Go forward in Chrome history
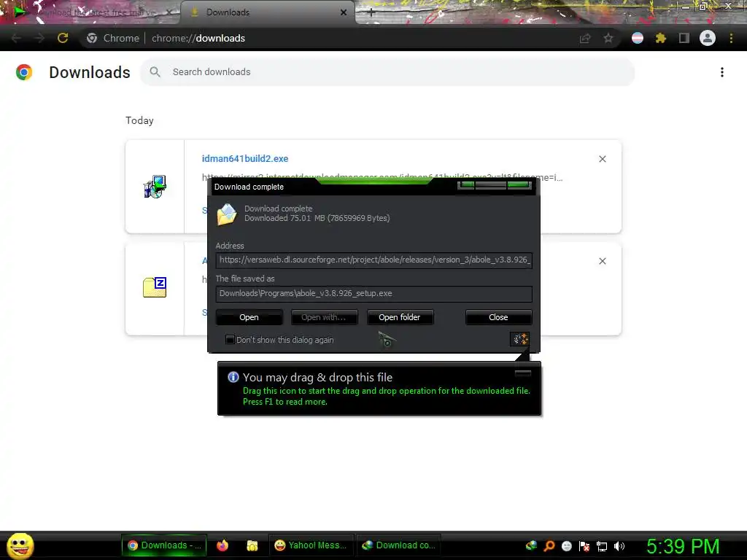This screenshot has width=747, height=560. 39,38
